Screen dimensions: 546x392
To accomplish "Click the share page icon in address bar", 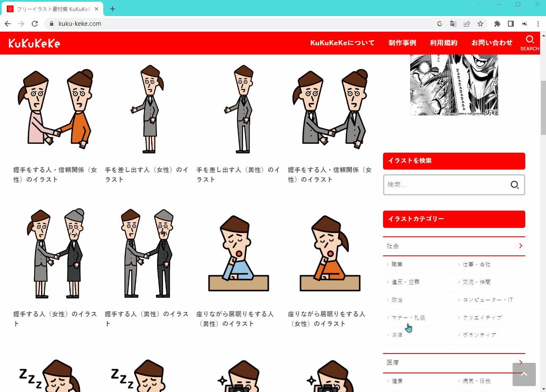I will click(x=467, y=24).
